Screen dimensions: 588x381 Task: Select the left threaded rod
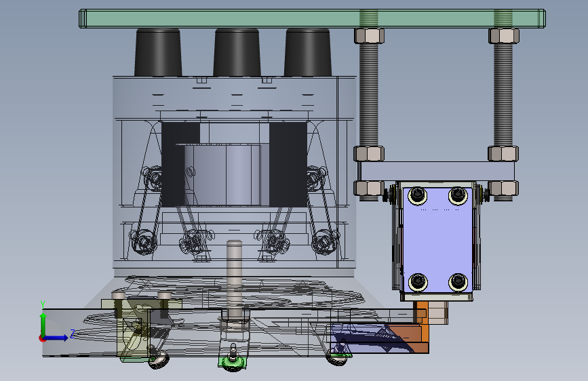coord(369,95)
